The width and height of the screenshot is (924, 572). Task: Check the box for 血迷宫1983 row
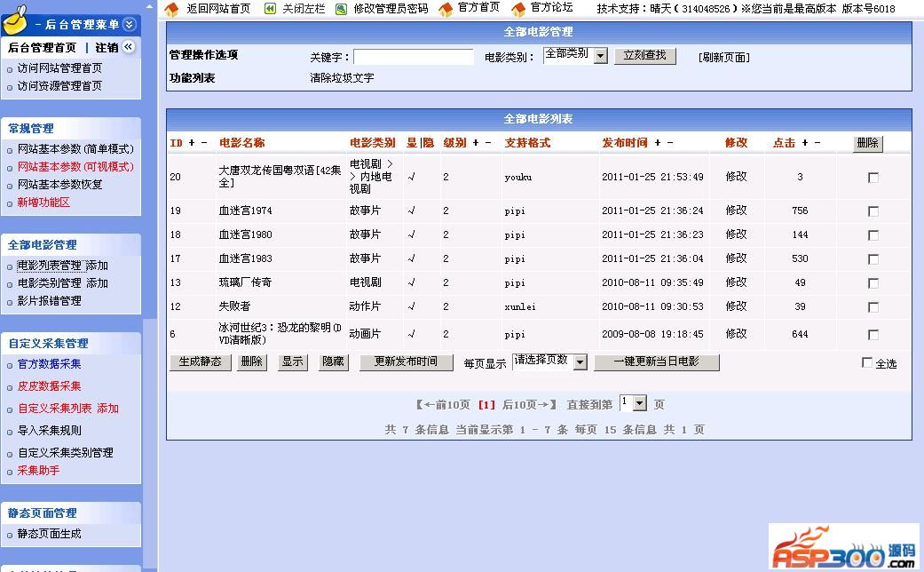(x=873, y=259)
